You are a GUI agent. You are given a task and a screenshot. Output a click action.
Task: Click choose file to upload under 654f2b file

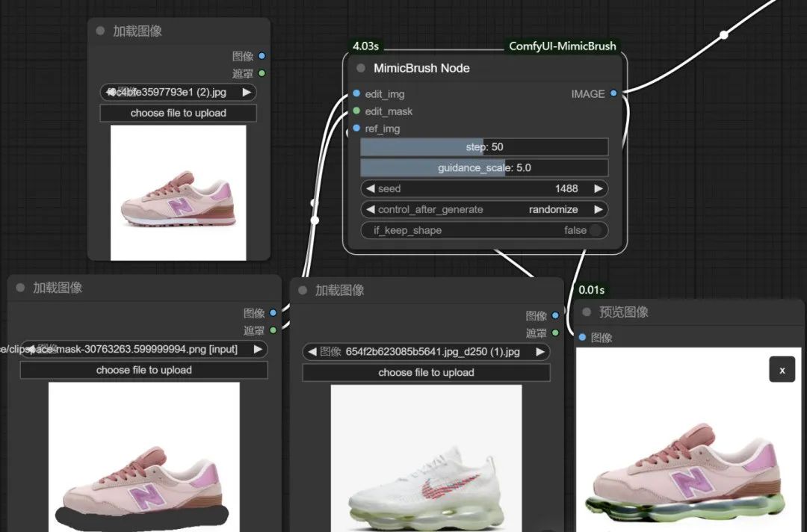tap(426, 373)
